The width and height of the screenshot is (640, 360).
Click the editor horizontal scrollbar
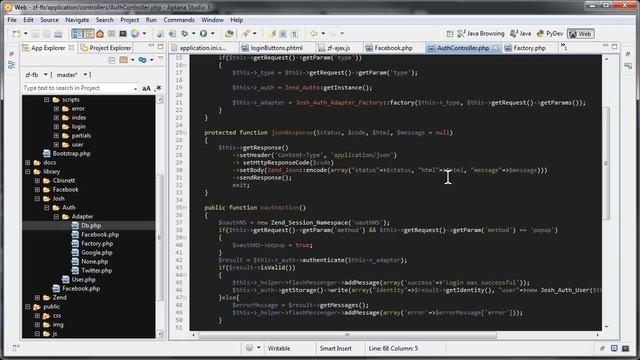[347, 335]
